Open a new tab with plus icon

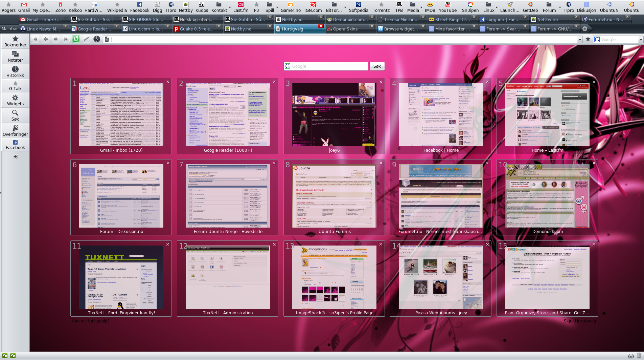584,29
